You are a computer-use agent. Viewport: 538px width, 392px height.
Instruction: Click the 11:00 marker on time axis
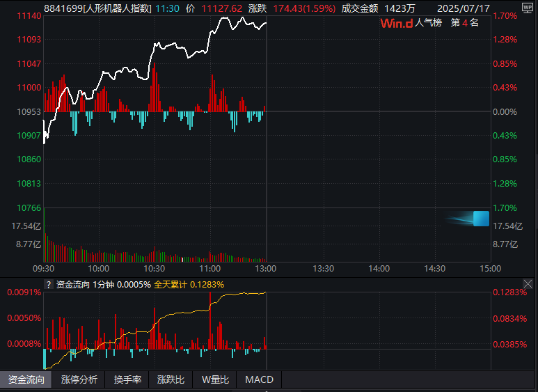[210, 268]
